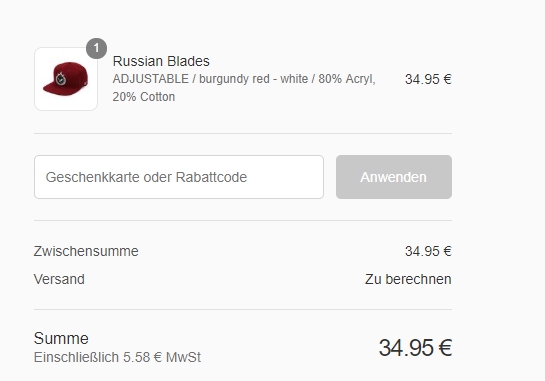Select the Russian Blades product title
Screen dimensions: 545x381
pos(161,61)
